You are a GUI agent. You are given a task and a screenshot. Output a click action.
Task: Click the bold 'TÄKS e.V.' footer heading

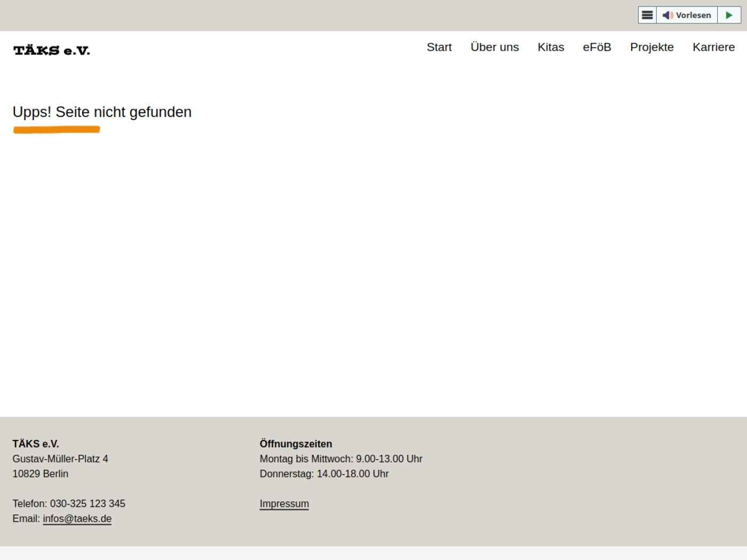36,444
